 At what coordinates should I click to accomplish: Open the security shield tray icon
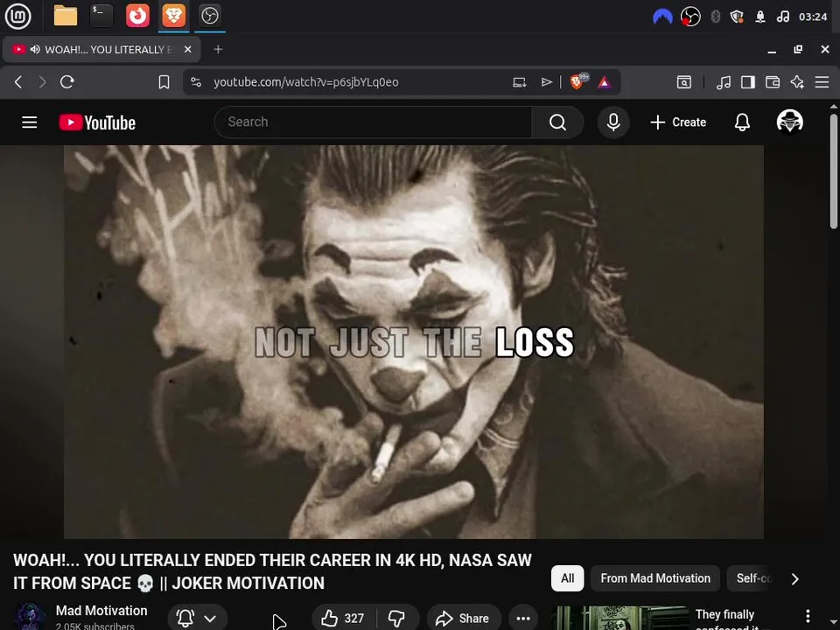pyautogui.click(x=737, y=17)
